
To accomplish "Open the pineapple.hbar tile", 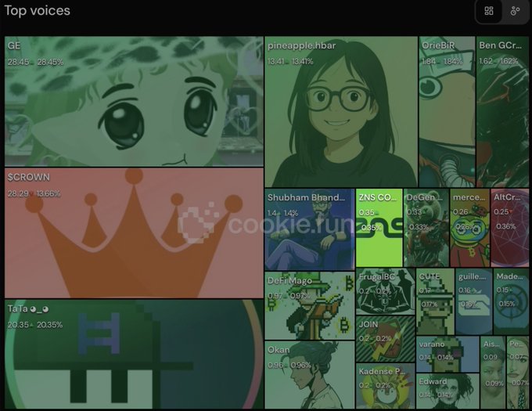I will [x=341, y=112].
